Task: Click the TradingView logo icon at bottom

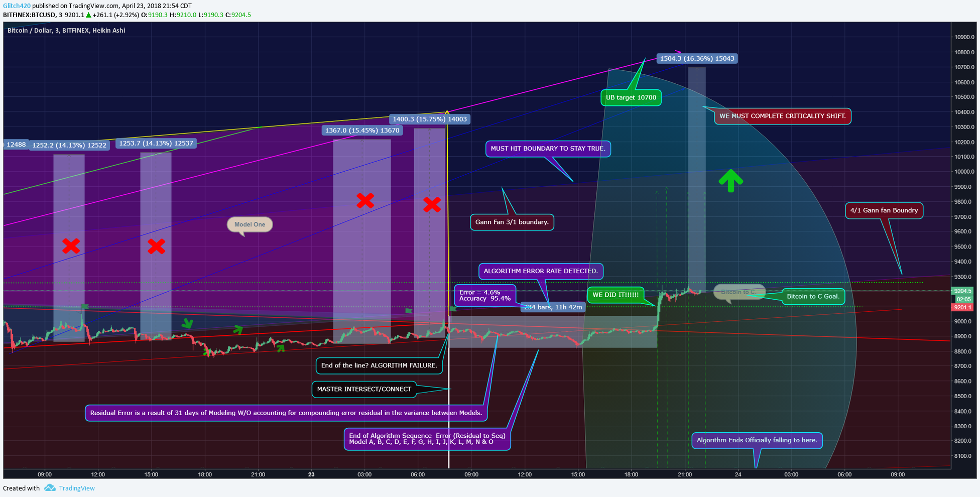Action: pyautogui.click(x=50, y=488)
